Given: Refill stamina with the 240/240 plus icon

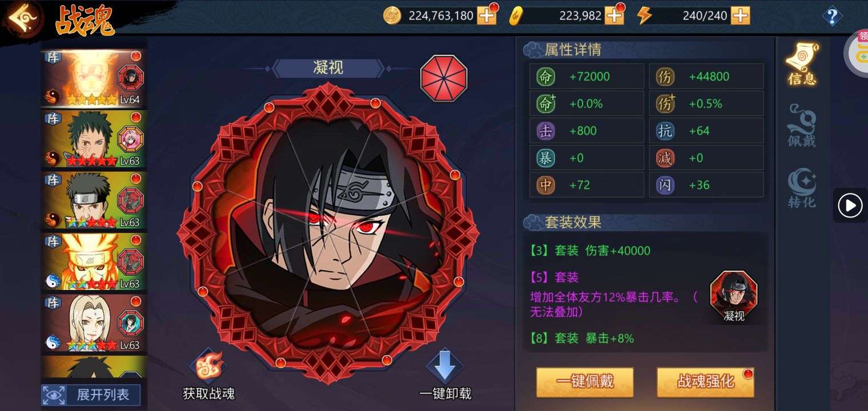Looking at the screenshot, I should pos(740,15).
